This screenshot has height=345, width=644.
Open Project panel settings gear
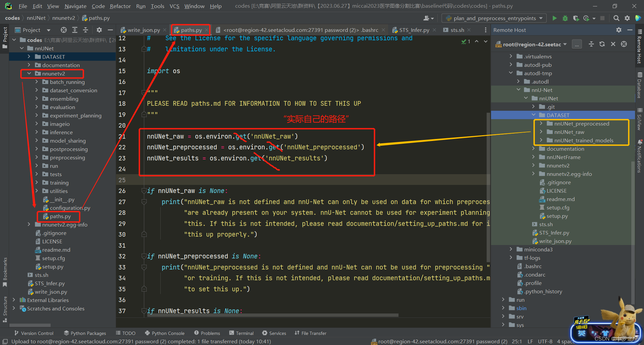click(x=99, y=30)
